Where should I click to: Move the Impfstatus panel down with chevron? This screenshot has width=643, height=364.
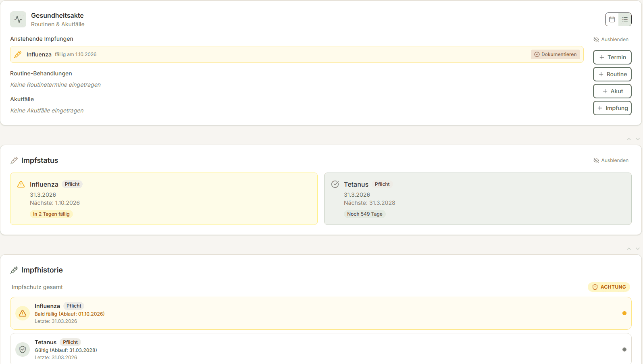click(x=638, y=139)
